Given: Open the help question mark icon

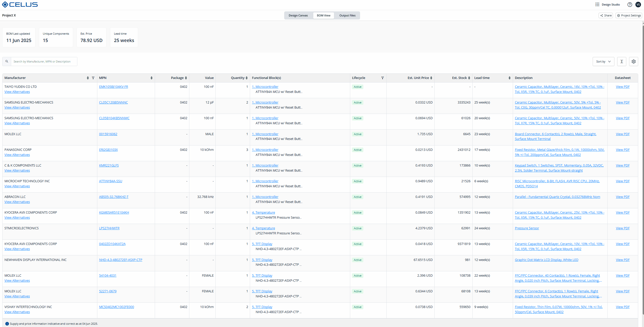Looking at the screenshot, I should [629, 5].
